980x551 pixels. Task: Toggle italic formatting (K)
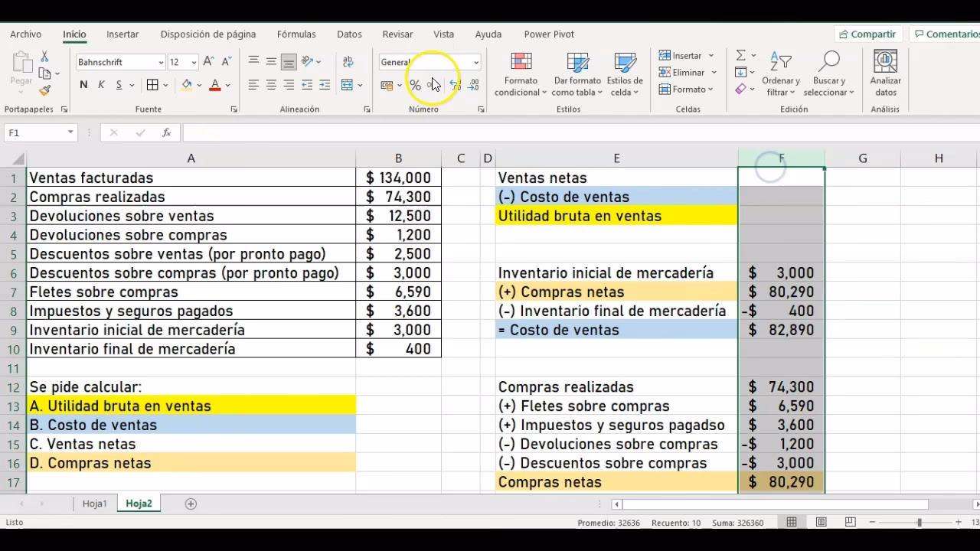click(x=101, y=85)
